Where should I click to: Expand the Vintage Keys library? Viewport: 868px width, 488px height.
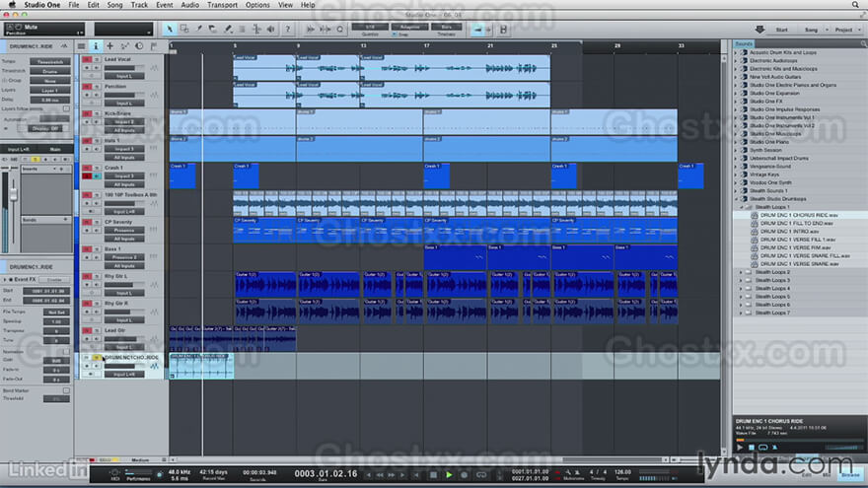pyautogui.click(x=736, y=174)
